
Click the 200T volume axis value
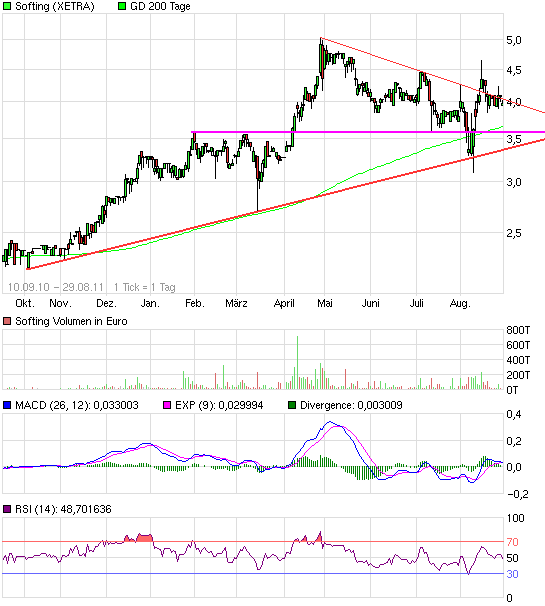[x=518, y=375]
